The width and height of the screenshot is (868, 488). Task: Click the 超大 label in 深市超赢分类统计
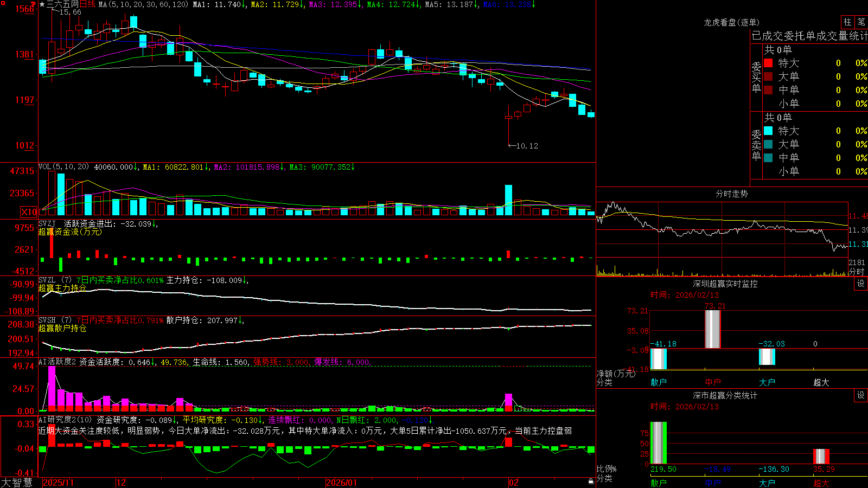coord(821,483)
